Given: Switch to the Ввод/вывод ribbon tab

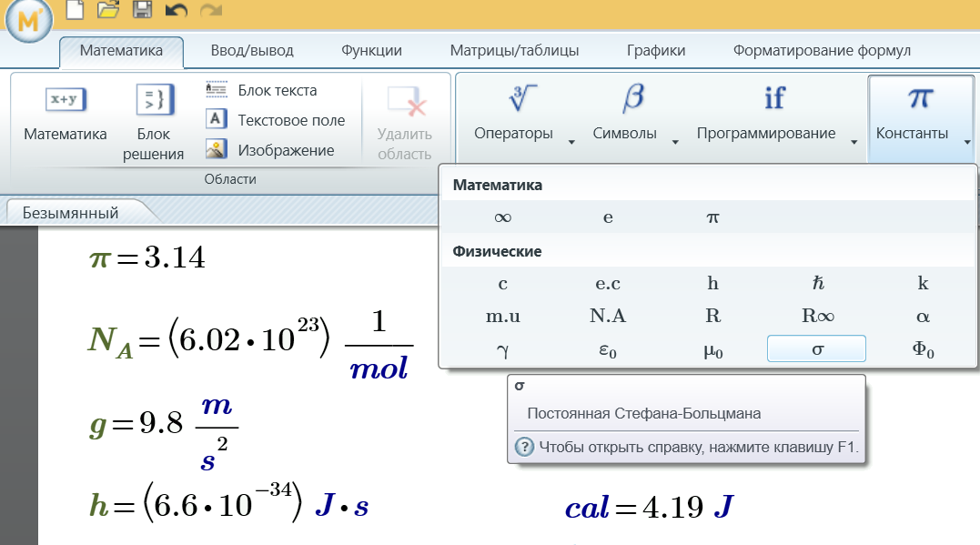Looking at the screenshot, I should 252,51.
